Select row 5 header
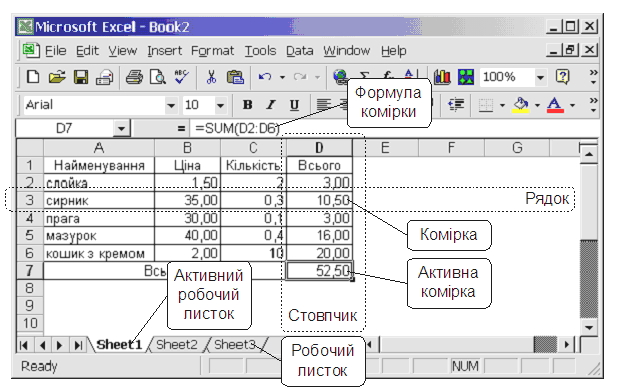 [30, 235]
